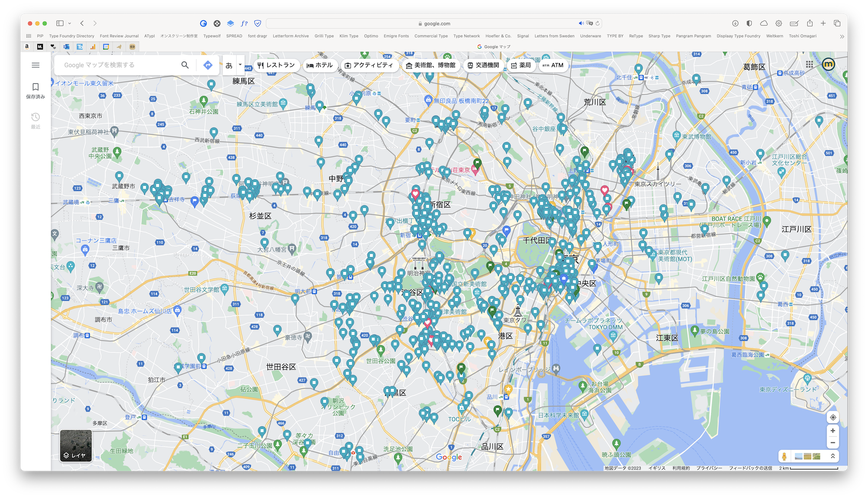
Task: Collapse the imagery carousel with the chevron
Action: [x=833, y=456]
